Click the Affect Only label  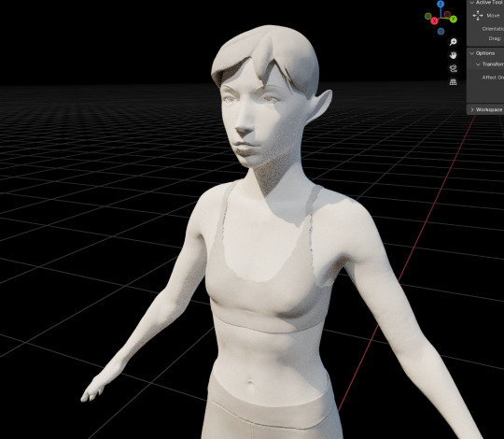coord(493,78)
